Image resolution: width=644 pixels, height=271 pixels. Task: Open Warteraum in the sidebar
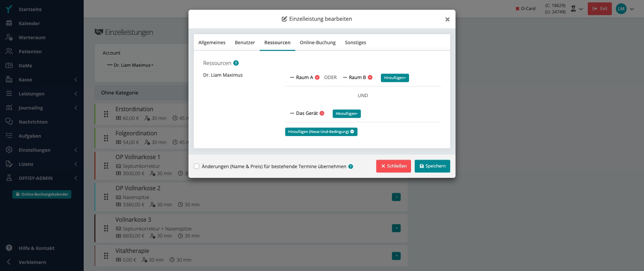tap(32, 38)
